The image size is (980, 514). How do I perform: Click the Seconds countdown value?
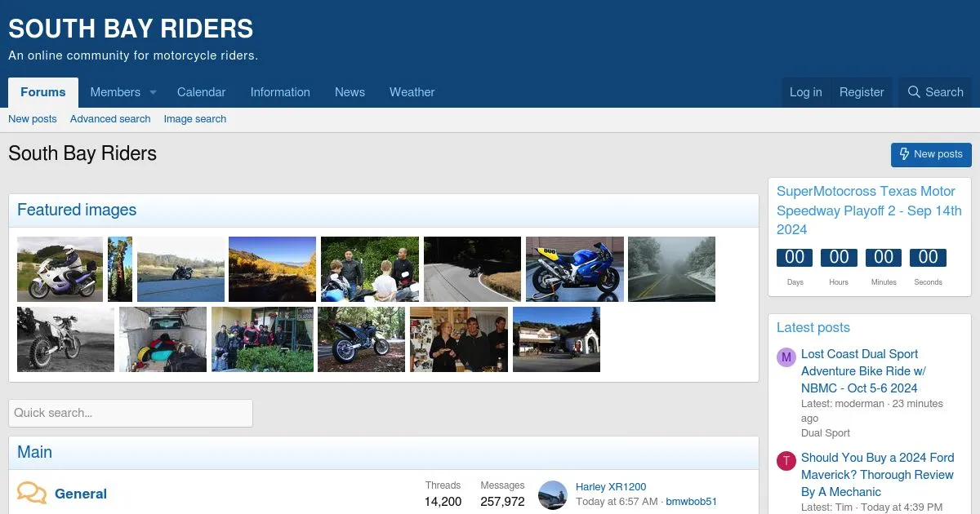point(928,258)
